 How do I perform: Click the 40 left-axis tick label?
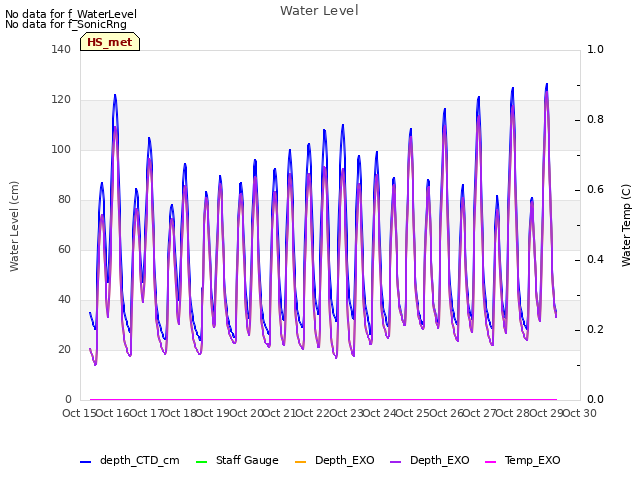coord(64,300)
